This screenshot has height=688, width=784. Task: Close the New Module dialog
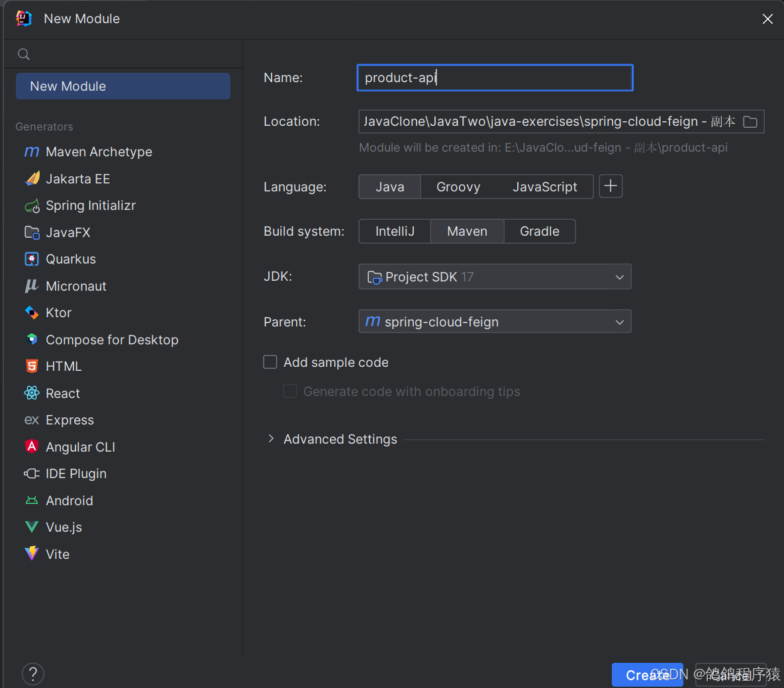point(767,19)
